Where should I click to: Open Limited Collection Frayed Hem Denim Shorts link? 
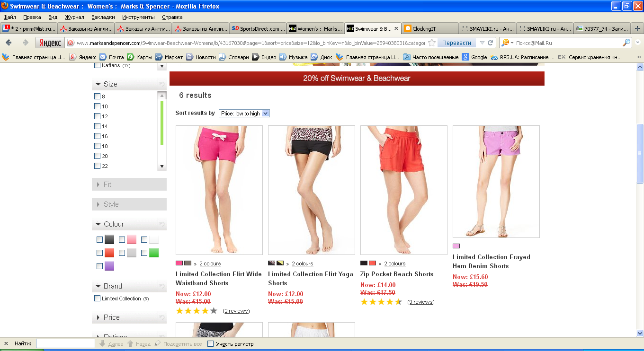pyautogui.click(x=492, y=262)
